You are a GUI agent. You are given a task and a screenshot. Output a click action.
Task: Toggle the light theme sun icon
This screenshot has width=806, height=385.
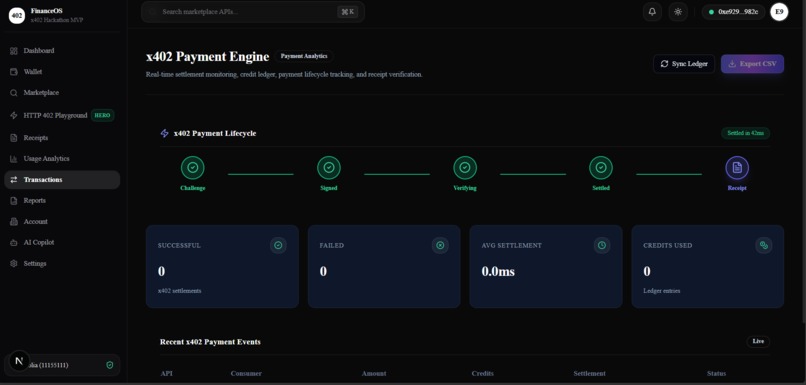click(x=678, y=12)
